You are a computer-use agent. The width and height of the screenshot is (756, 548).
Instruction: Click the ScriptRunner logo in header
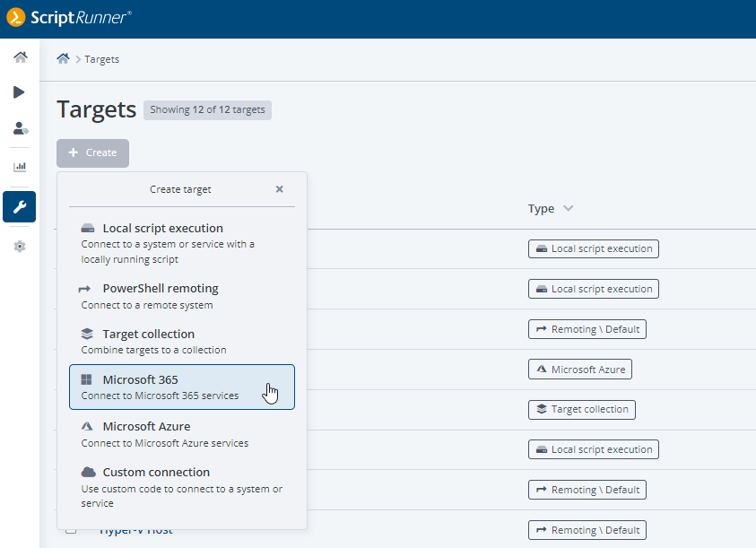coord(70,18)
